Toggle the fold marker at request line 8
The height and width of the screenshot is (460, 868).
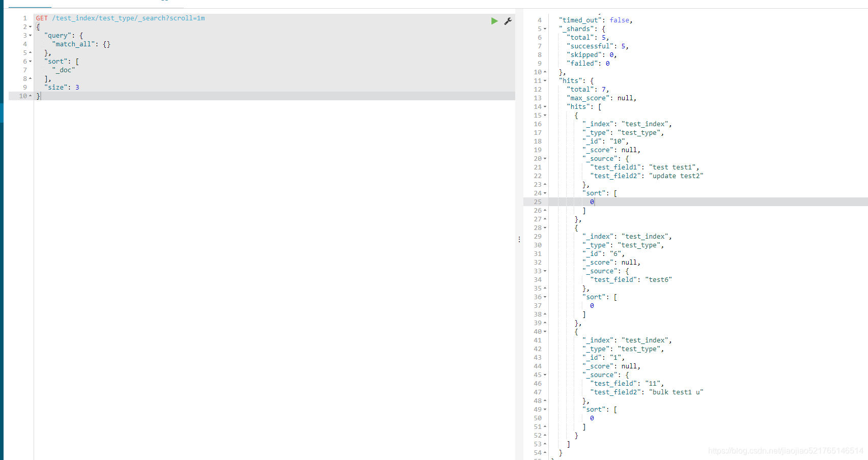[x=31, y=78]
